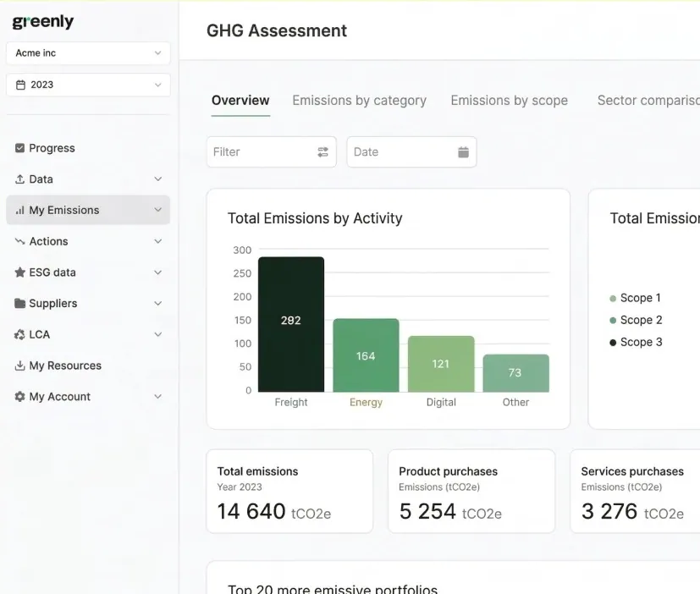Viewport: 700px width, 594px height.
Task: Click the filter sliders icon
Action: 322,152
